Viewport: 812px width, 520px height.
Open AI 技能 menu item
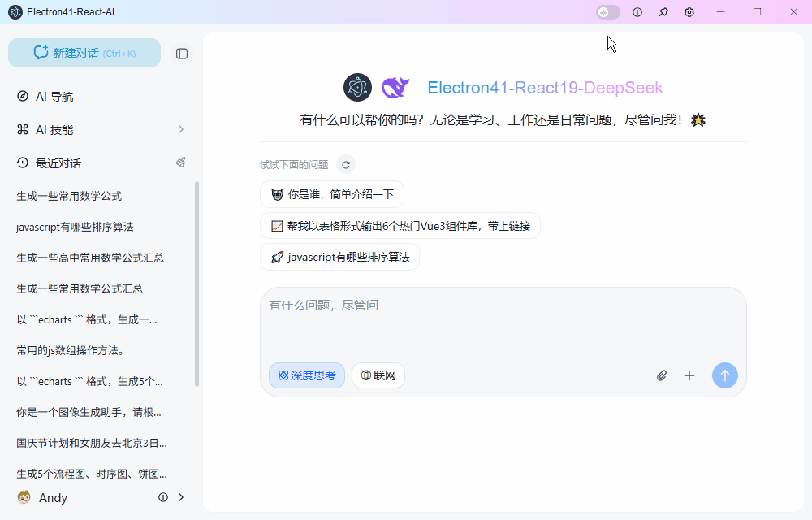[x=100, y=129]
